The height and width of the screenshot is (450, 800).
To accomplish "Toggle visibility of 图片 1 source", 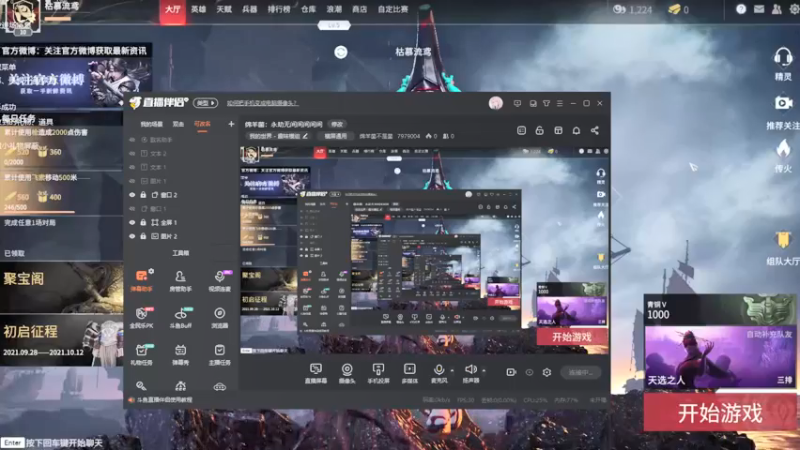I will point(132,181).
